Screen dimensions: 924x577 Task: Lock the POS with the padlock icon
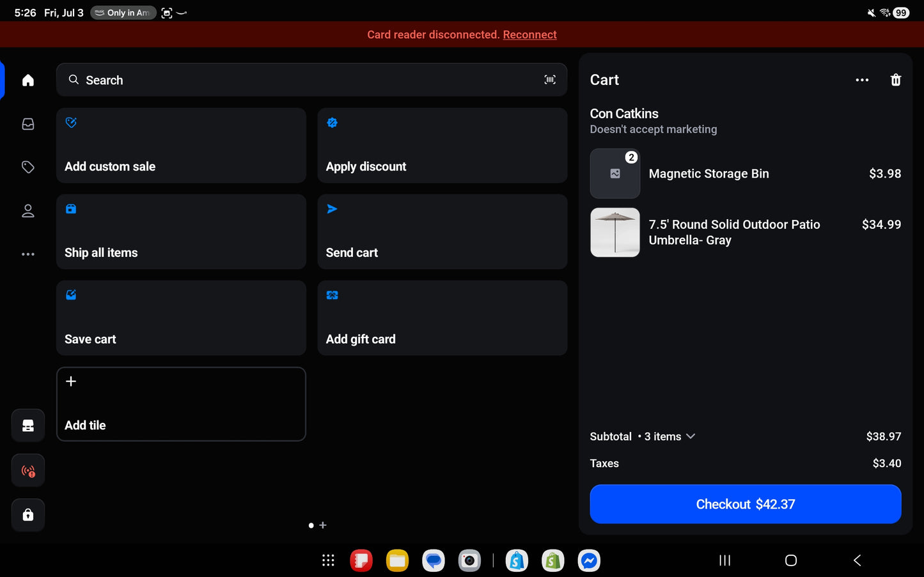pyautogui.click(x=28, y=515)
